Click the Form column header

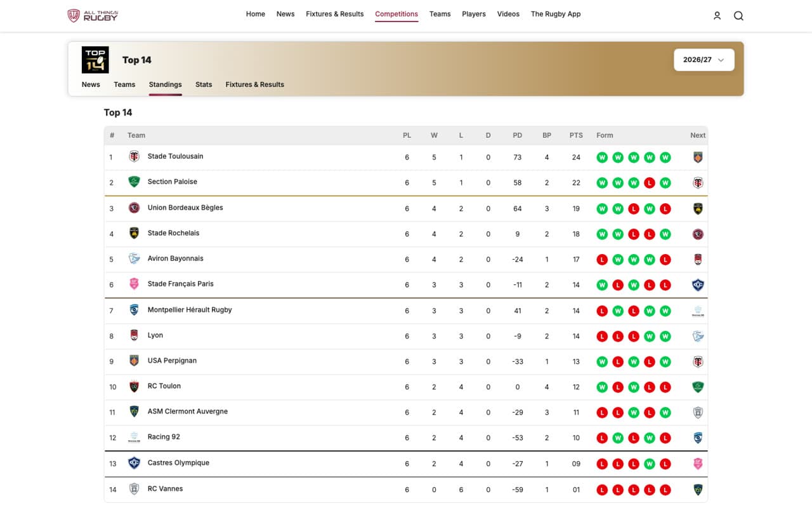pyautogui.click(x=605, y=135)
